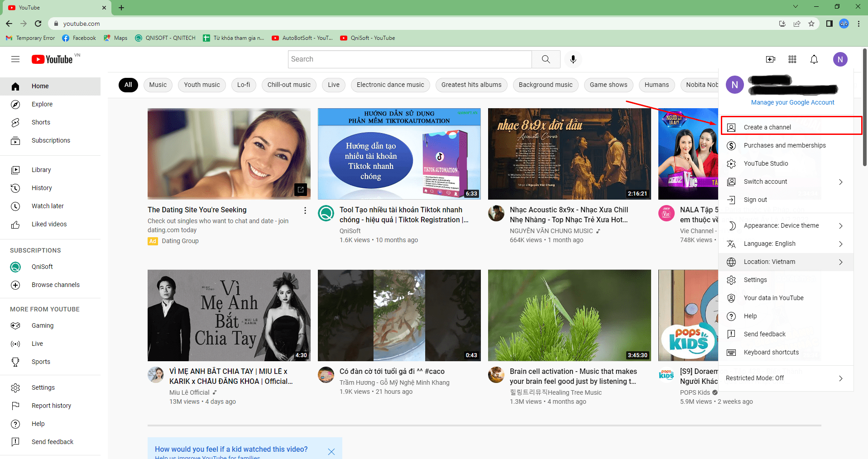
Task: Open the Brain cell activation video thumbnail
Action: (570, 316)
